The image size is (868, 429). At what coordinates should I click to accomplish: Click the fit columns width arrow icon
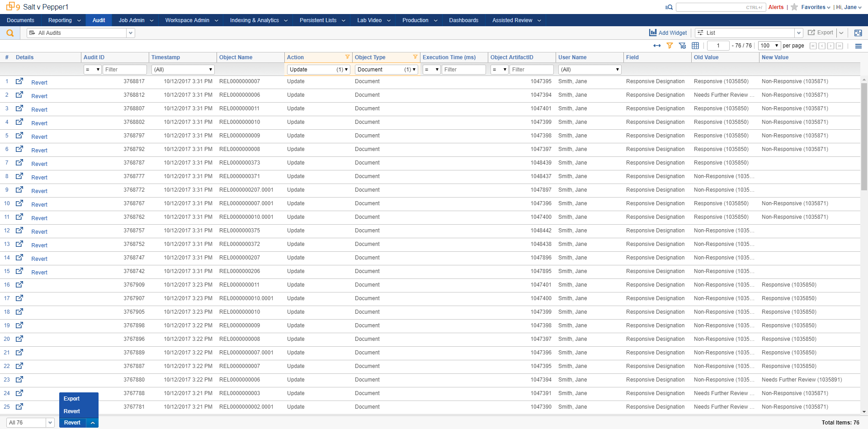tap(657, 46)
